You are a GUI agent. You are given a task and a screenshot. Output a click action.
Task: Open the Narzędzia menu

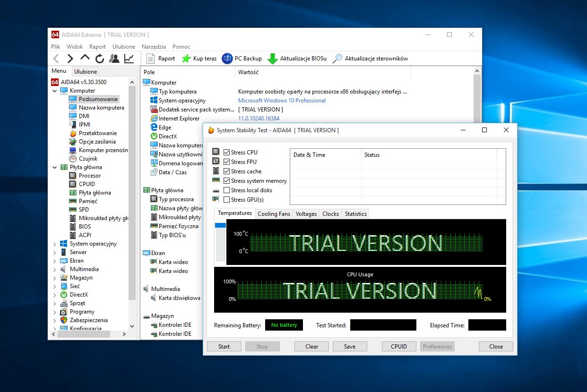point(154,47)
